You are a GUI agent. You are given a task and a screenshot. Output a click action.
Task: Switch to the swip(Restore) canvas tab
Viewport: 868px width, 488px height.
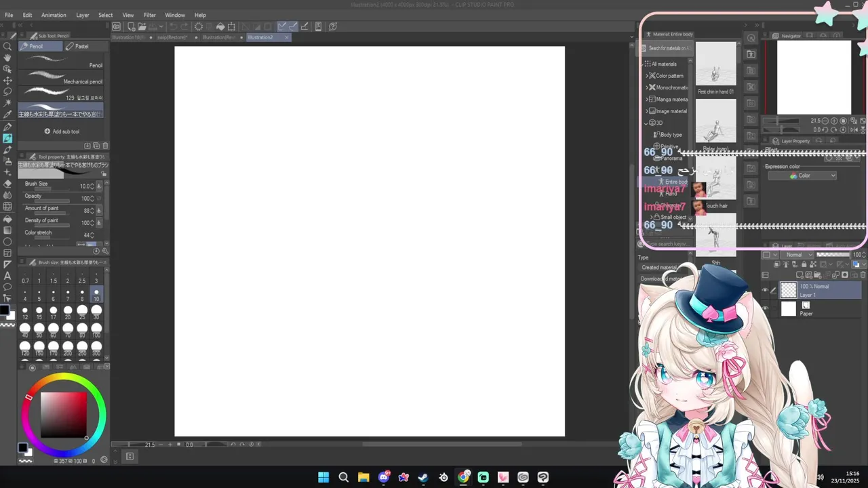(172, 37)
